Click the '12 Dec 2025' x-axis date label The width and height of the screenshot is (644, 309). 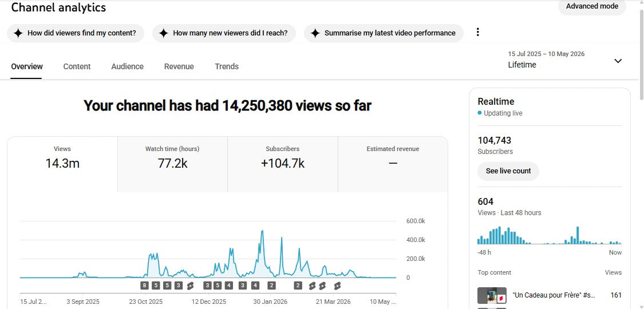[x=208, y=302]
